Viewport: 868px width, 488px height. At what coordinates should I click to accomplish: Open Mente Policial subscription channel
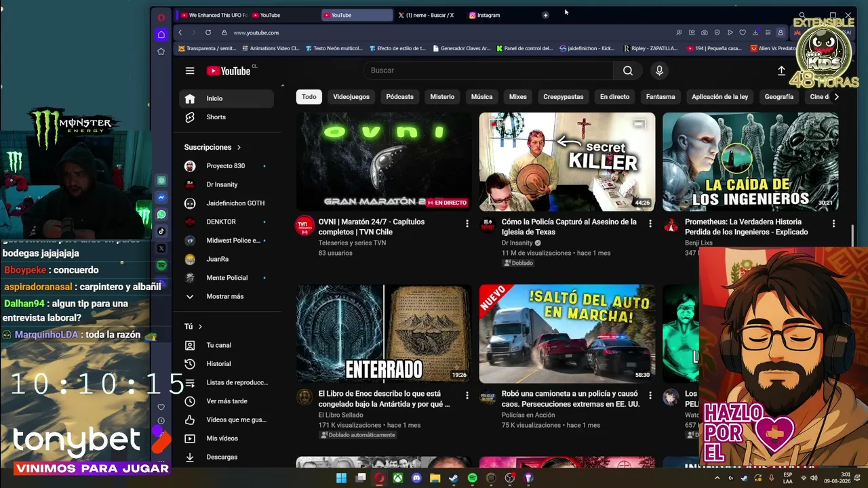(226, 278)
